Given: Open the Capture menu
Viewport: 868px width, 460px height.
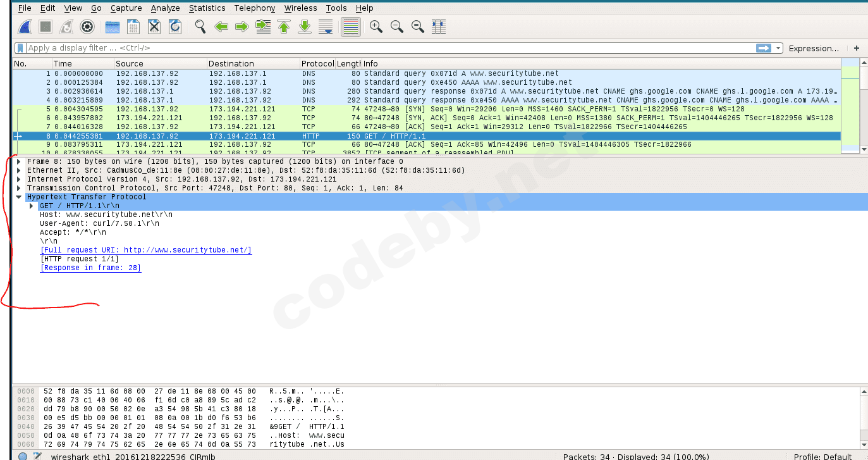Looking at the screenshot, I should [126, 8].
